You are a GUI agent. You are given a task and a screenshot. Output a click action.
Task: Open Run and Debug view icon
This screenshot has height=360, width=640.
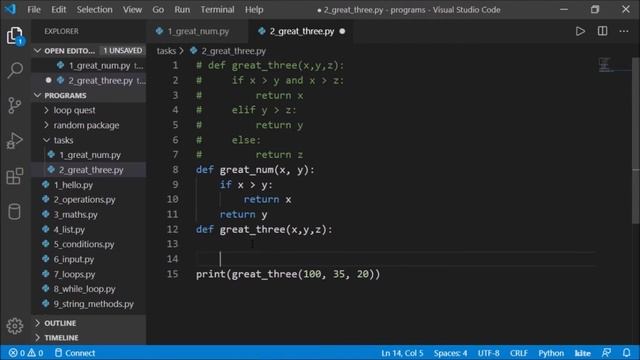[15, 140]
